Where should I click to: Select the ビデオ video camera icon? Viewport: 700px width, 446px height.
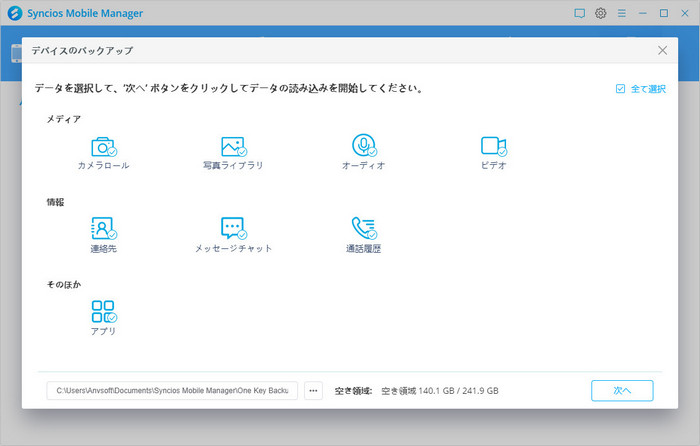pyautogui.click(x=493, y=146)
